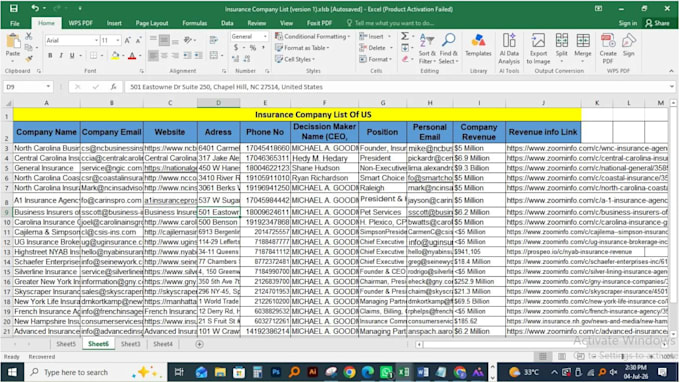The image size is (680, 382).
Task: Switch to Normal view in status bar
Action: point(543,356)
